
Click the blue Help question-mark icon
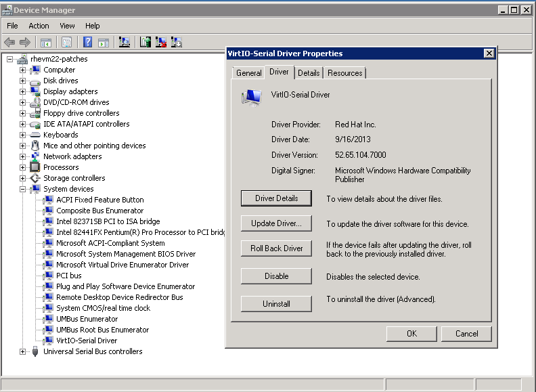[x=87, y=43]
